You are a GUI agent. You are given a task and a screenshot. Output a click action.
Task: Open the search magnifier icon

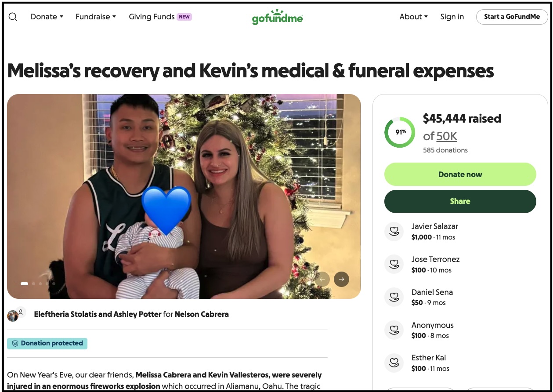13,17
